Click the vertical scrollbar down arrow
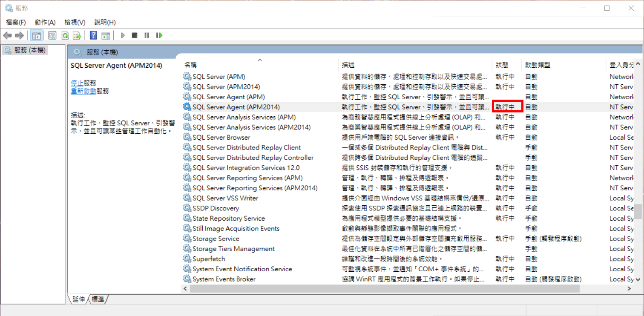This screenshot has height=316, width=644. [x=638, y=280]
